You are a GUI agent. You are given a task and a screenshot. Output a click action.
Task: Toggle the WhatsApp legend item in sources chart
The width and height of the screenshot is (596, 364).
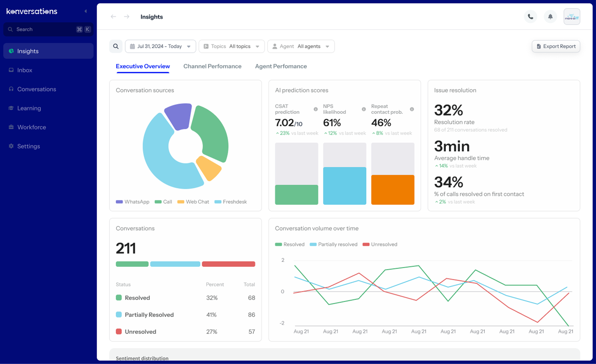[x=132, y=202]
